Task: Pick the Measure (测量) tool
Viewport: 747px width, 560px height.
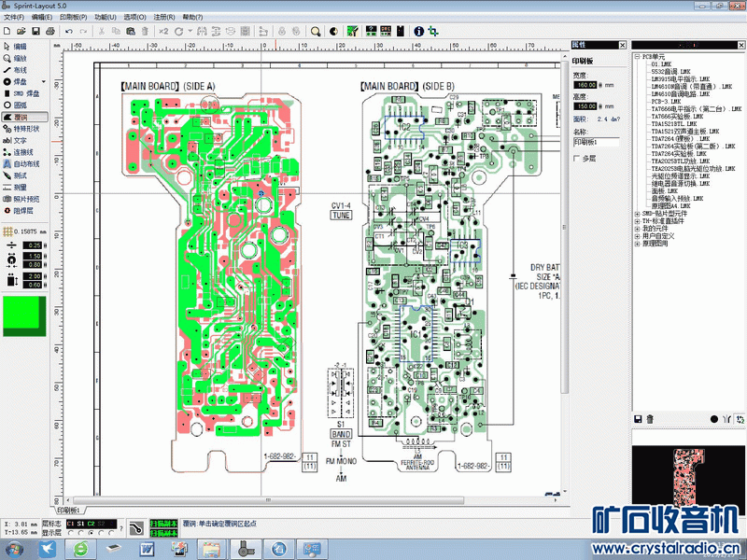Action: 20,187
